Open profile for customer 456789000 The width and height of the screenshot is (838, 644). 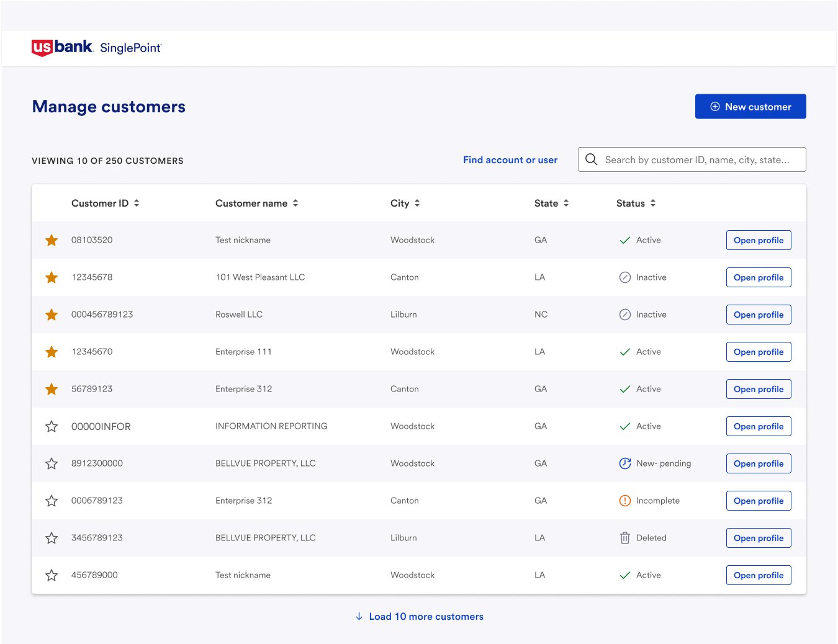(759, 575)
